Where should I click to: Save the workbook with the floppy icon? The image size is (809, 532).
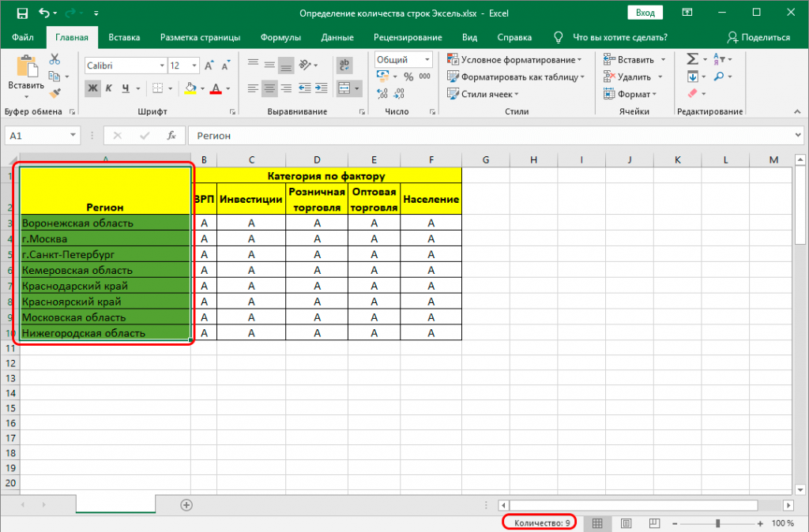point(22,13)
